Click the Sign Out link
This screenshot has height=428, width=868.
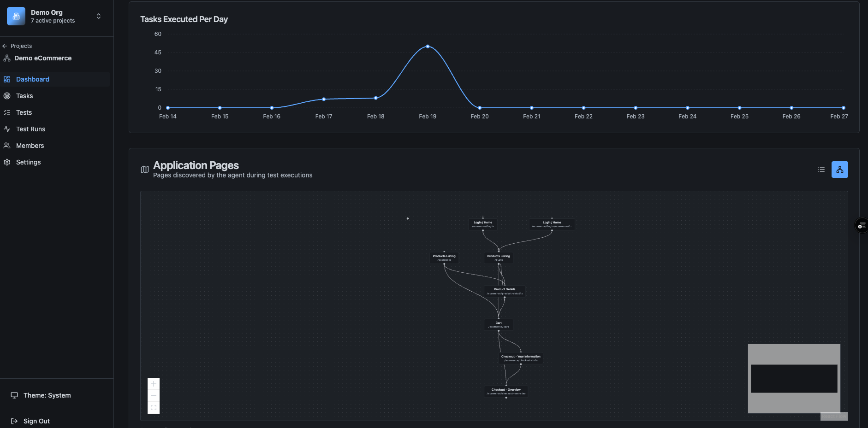click(x=36, y=421)
